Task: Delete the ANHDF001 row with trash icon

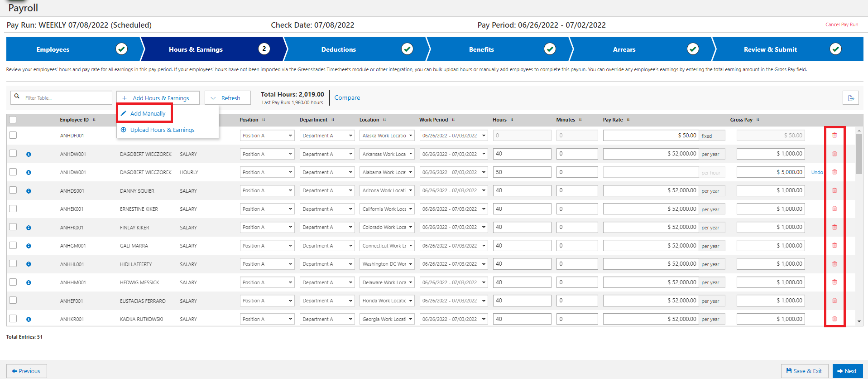Action: 834,135
